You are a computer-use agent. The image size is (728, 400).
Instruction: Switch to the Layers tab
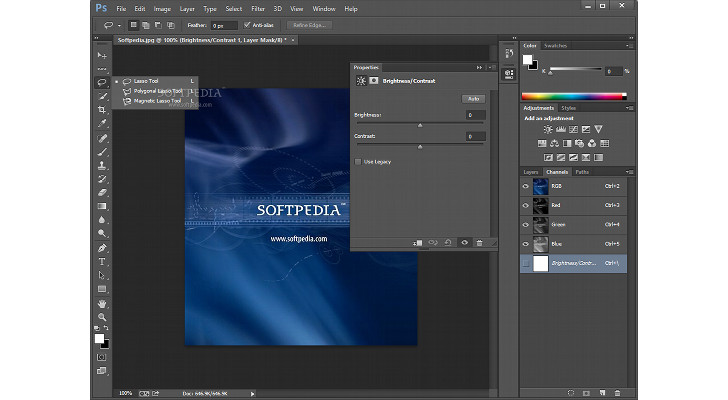(531, 172)
